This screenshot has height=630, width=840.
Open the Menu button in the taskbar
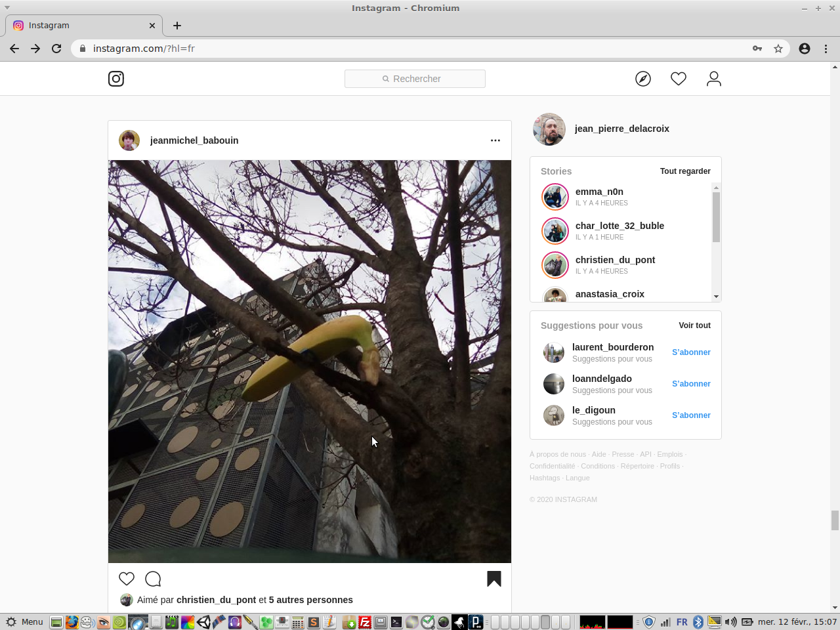(24, 622)
